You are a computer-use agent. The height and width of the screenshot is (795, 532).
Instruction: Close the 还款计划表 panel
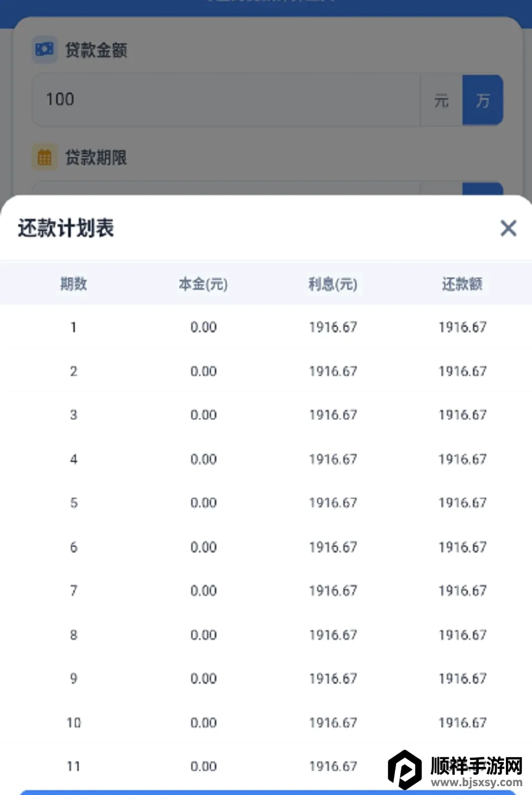[508, 228]
